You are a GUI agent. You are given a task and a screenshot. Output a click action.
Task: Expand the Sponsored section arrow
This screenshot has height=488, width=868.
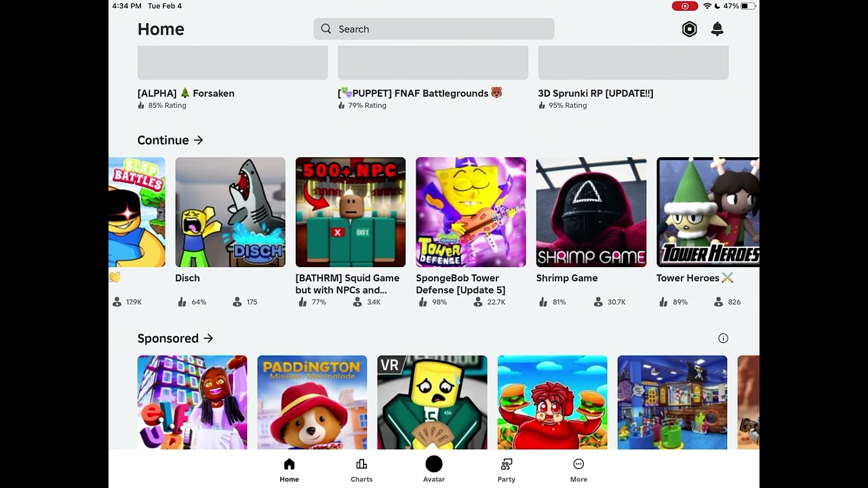pyautogui.click(x=208, y=338)
